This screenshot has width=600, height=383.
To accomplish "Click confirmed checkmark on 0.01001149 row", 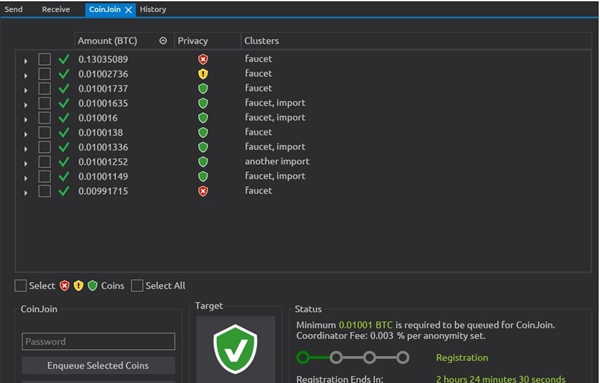I will point(64,176).
